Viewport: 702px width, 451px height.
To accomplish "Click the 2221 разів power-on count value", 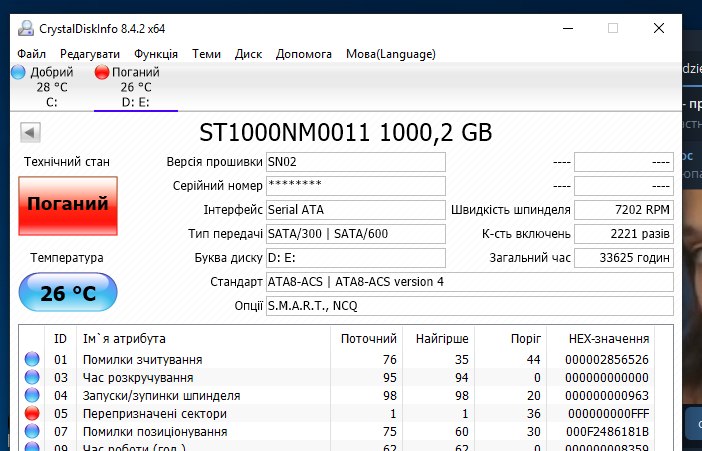I will click(x=624, y=234).
